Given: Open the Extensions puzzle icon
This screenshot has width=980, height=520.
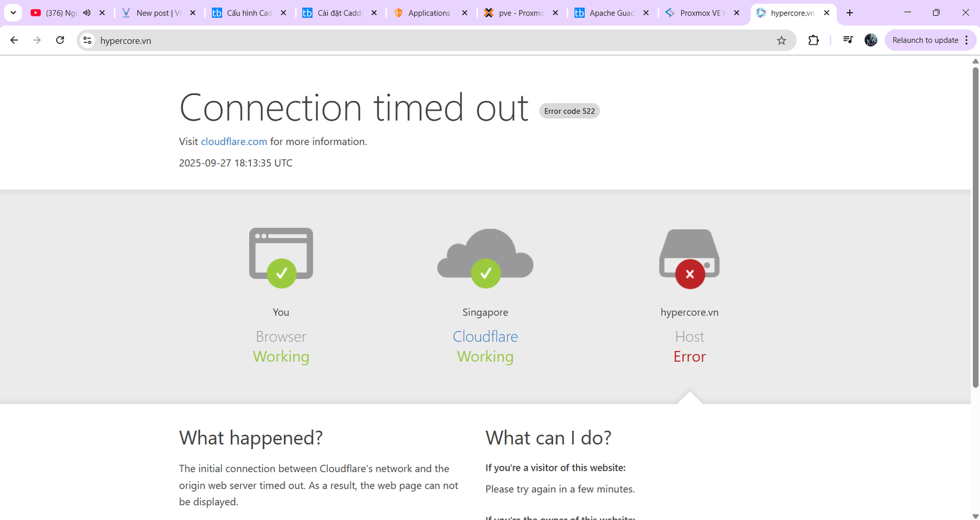Looking at the screenshot, I should (814, 40).
